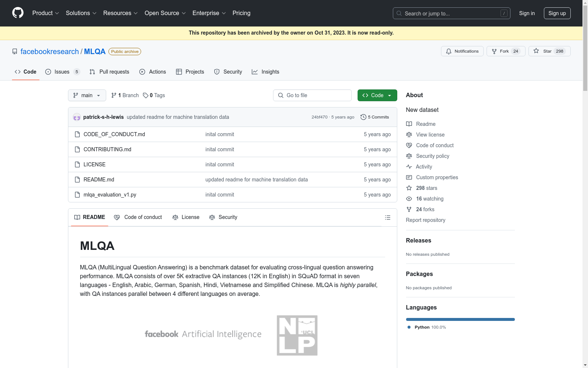Open the Actions tab

[x=153, y=72]
